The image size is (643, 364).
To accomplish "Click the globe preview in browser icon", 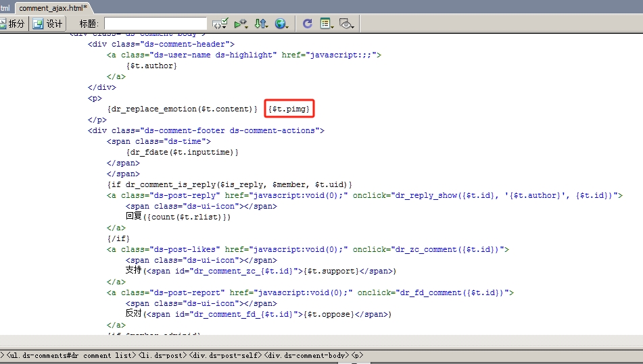I will pos(281,24).
